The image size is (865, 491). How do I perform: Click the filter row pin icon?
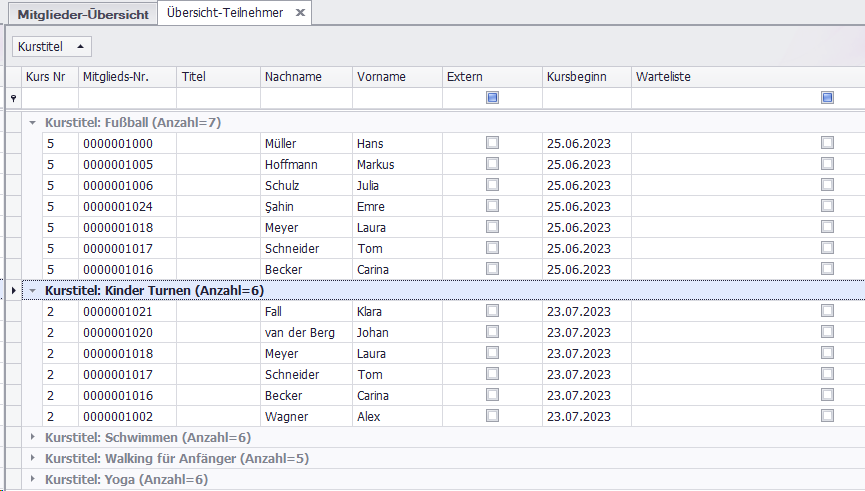13,98
